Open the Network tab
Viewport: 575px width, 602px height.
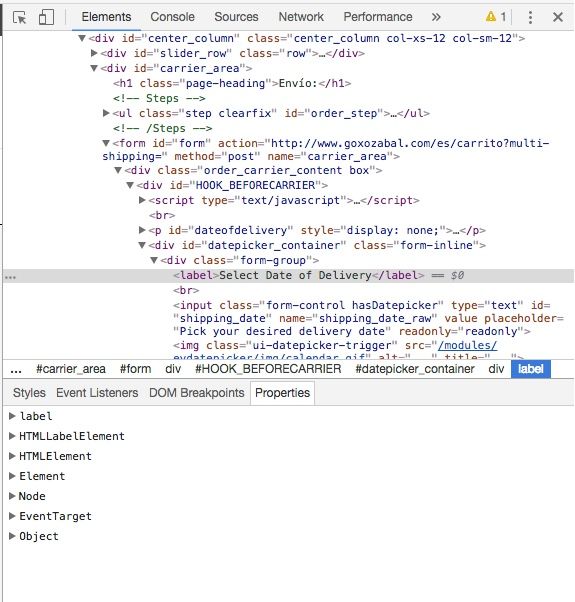tap(301, 17)
